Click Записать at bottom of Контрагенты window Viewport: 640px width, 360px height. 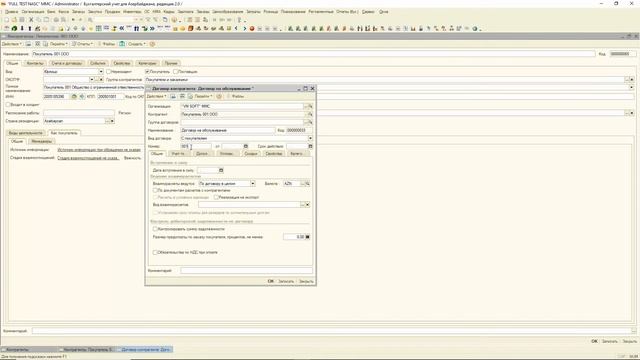click(609, 341)
